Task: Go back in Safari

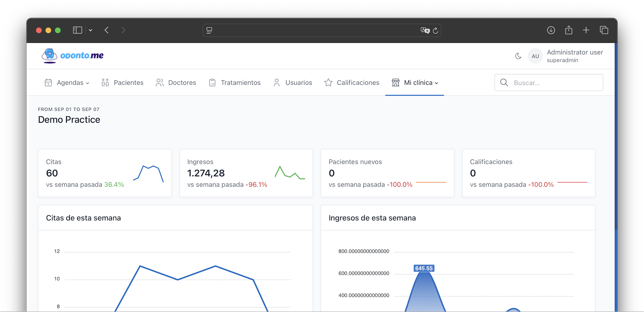Action: point(106,30)
